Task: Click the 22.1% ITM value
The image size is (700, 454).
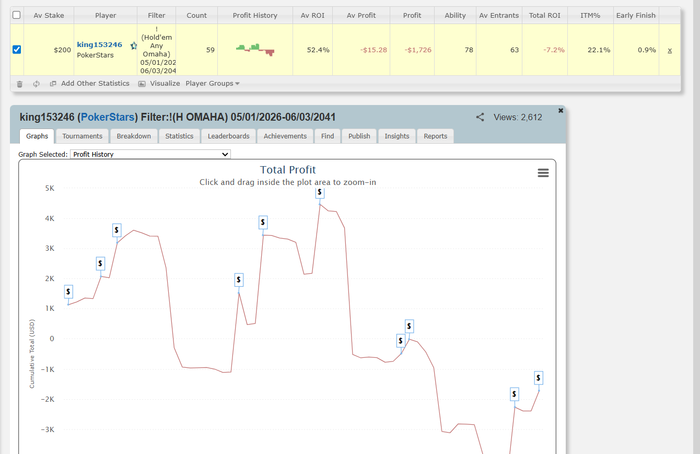Action: (x=599, y=50)
